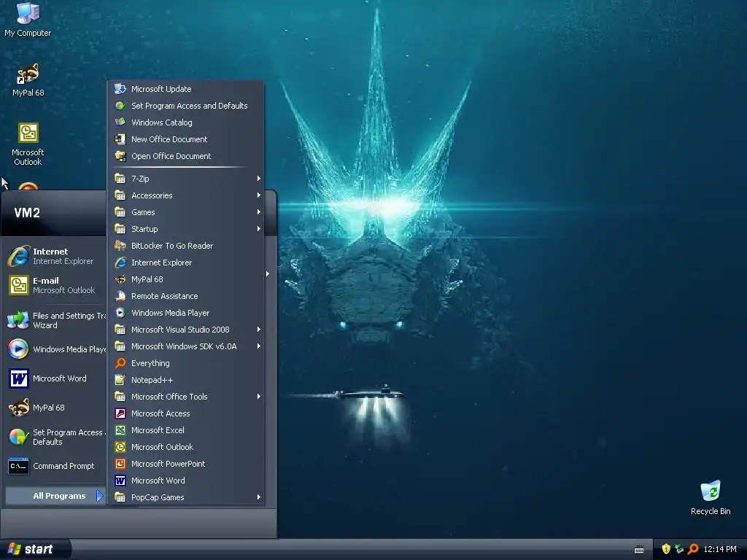Expand the Games submenu arrow
This screenshot has height=560, width=747.
(259, 212)
